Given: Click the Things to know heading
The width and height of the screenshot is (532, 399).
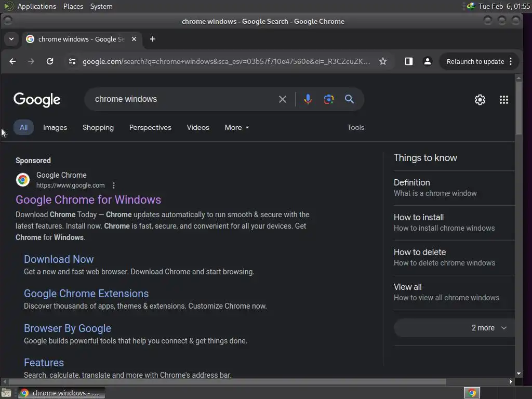Looking at the screenshot, I should pos(425,158).
